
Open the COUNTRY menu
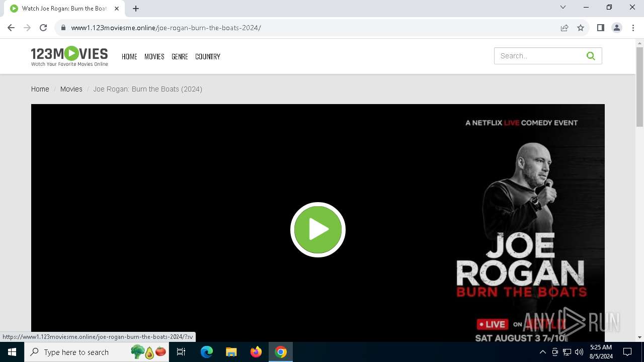[x=208, y=56]
